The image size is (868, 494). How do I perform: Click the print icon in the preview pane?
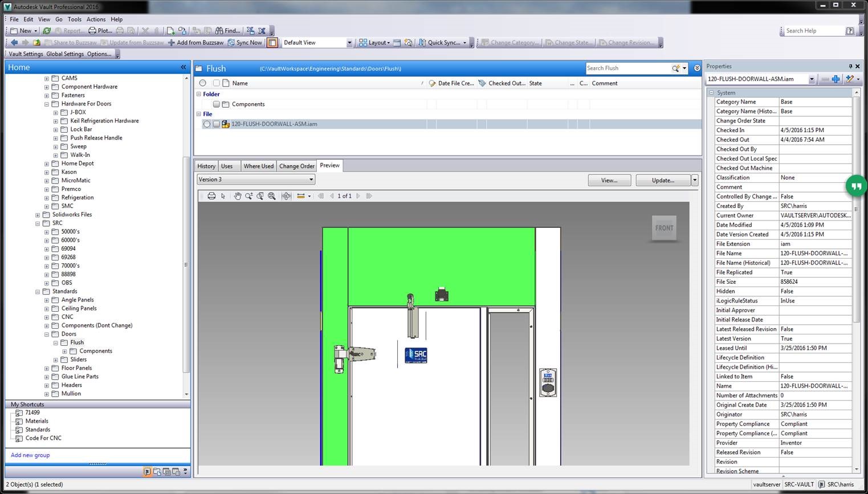(x=211, y=196)
